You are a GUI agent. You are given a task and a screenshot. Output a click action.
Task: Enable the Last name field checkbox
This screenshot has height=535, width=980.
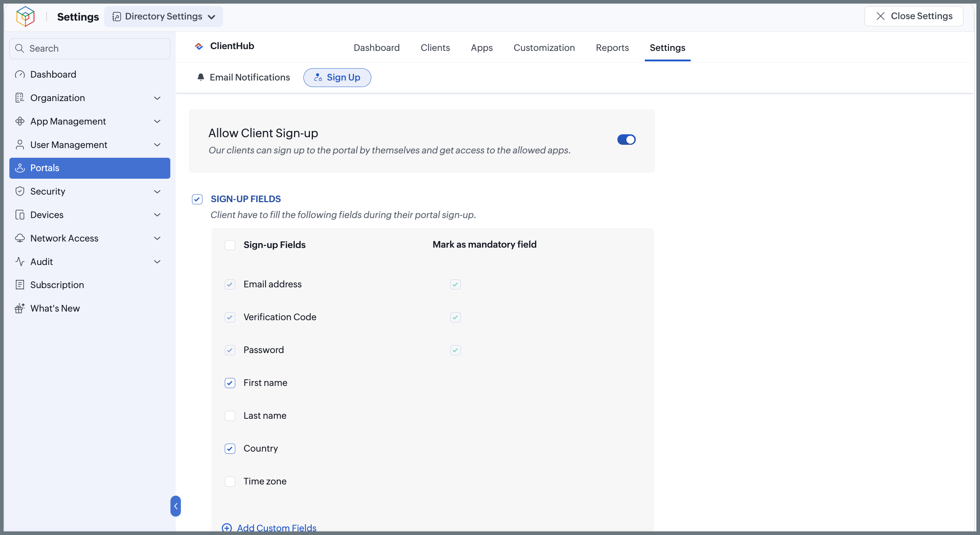tap(230, 416)
